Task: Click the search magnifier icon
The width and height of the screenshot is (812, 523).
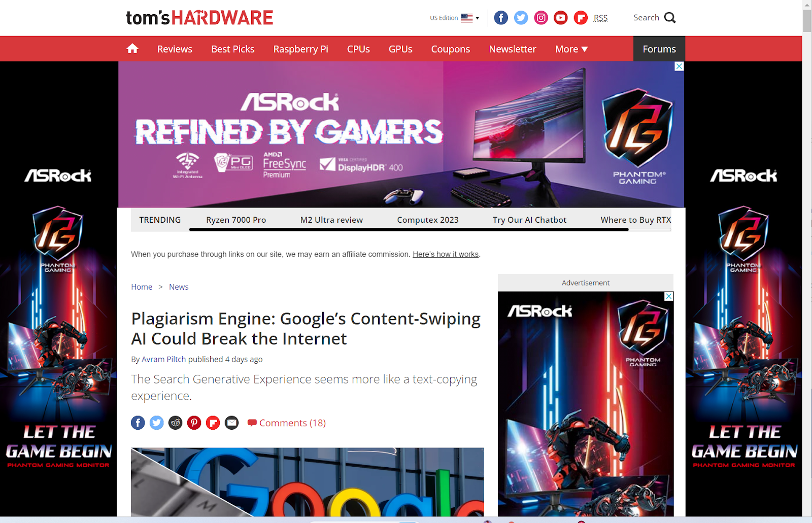Action: tap(670, 18)
